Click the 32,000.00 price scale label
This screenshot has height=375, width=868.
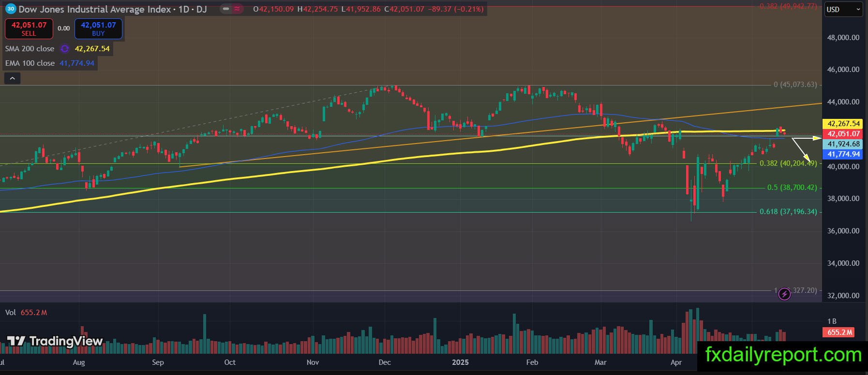tap(843, 296)
